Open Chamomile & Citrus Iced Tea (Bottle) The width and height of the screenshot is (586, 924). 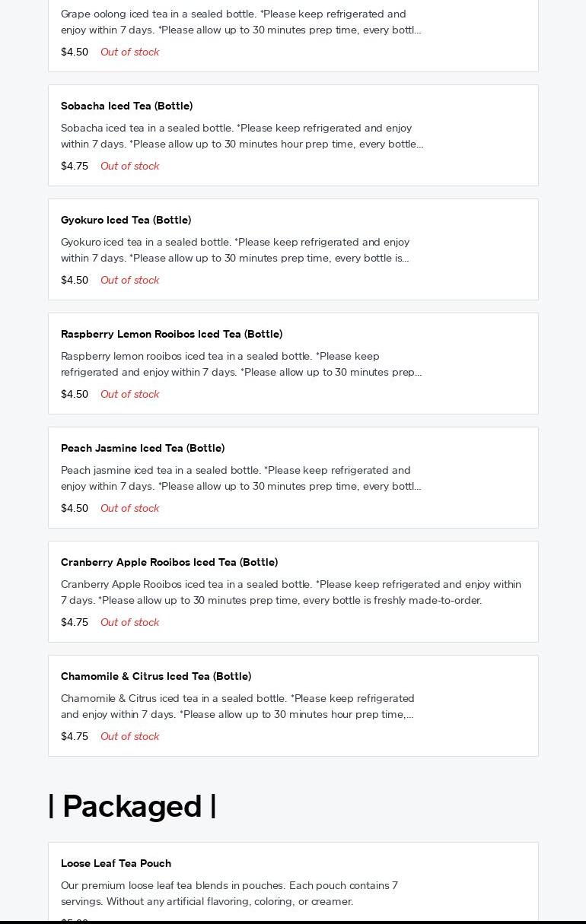pos(156,676)
